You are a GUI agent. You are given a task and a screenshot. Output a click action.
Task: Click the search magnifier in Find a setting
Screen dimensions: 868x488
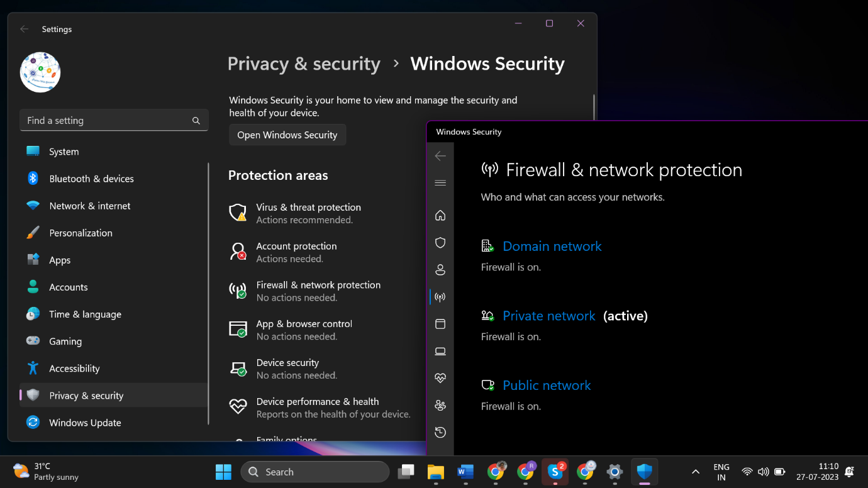(196, 121)
